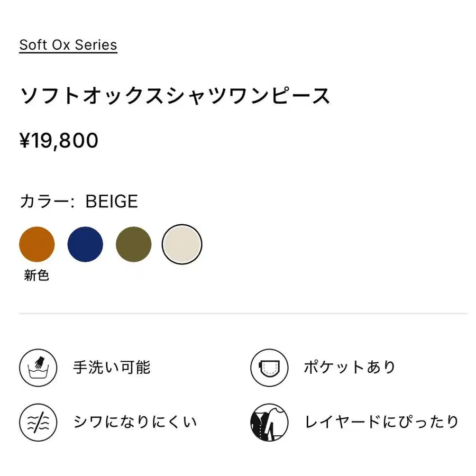Select the beige color swatch
This screenshot has height=476, width=476.
point(182,244)
